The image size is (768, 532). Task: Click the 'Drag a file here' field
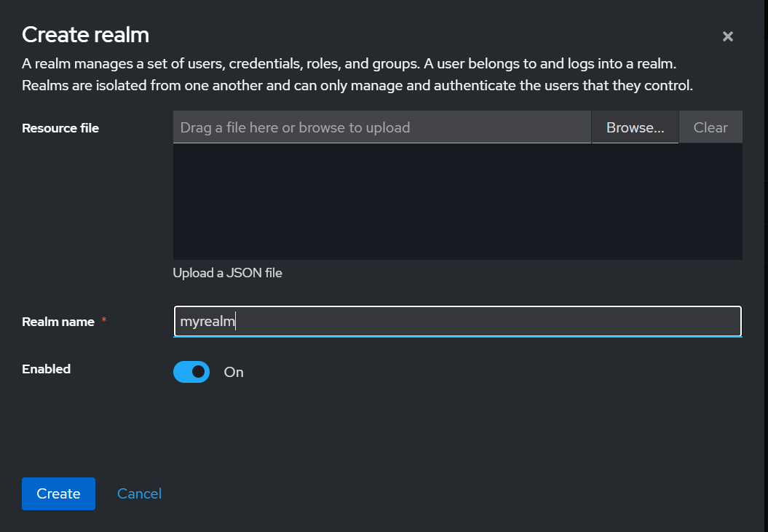coord(381,127)
